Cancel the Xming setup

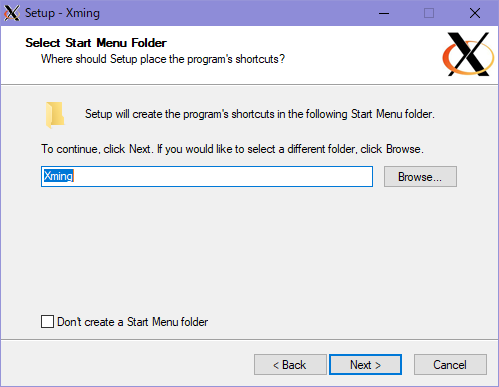coord(450,365)
